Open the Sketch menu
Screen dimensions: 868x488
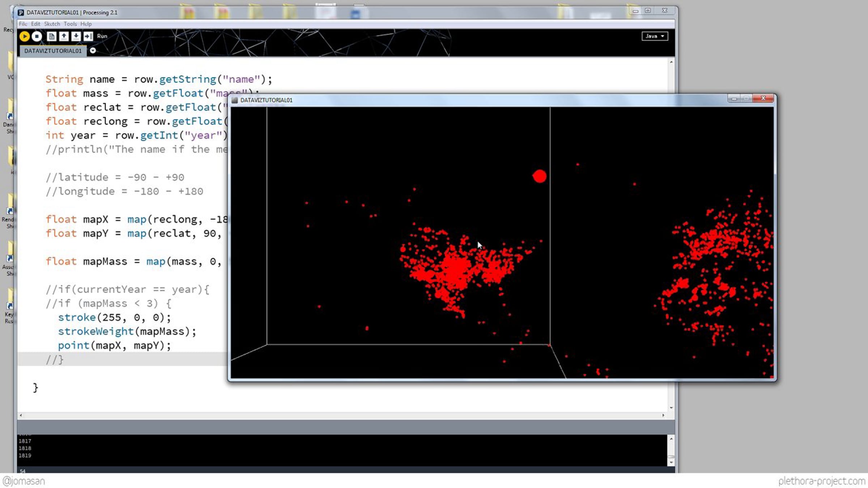(x=52, y=24)
